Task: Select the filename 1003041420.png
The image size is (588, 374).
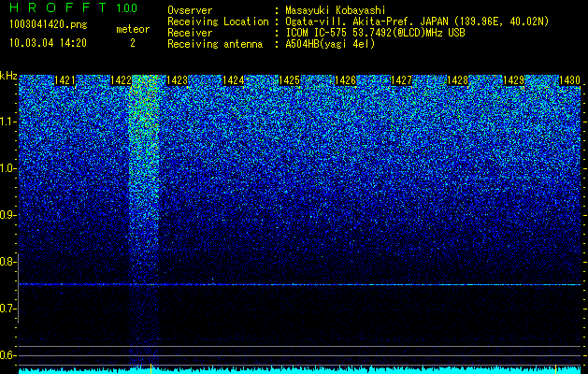Action: pyautogui.click(x=49, y=24)
